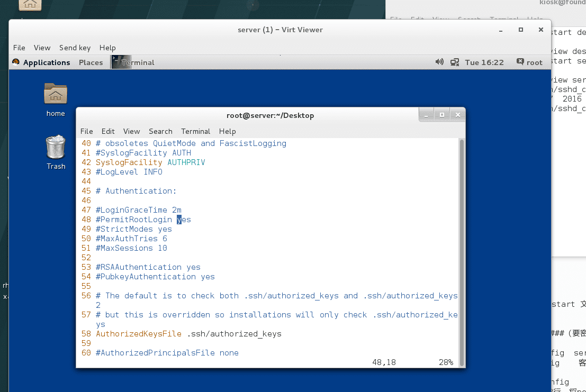Viewport: 586px width, 392px height.
Task: Open Virt Viewer Help menu
Action: tap(107, 48)
